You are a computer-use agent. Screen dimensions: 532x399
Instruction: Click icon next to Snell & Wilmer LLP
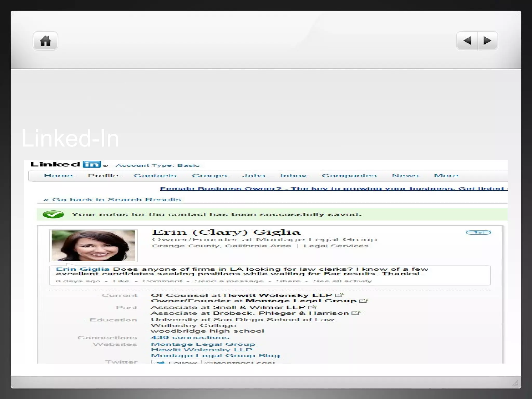coord(313,307)
